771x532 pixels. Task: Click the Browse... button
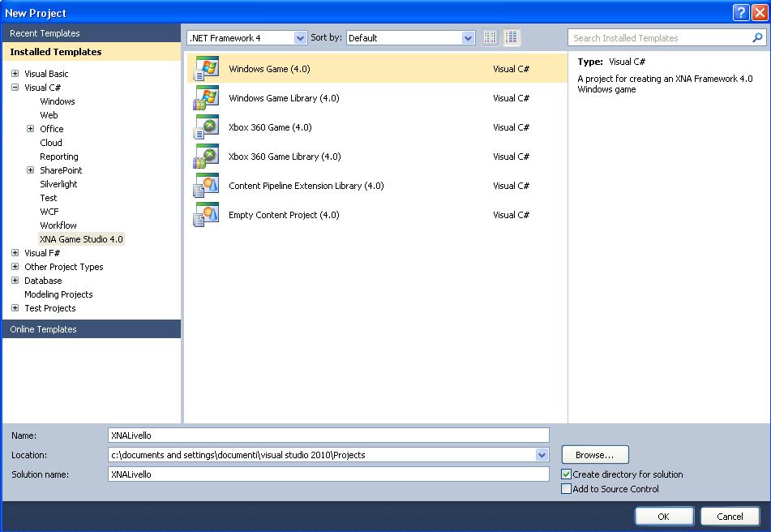pos(595,455)
